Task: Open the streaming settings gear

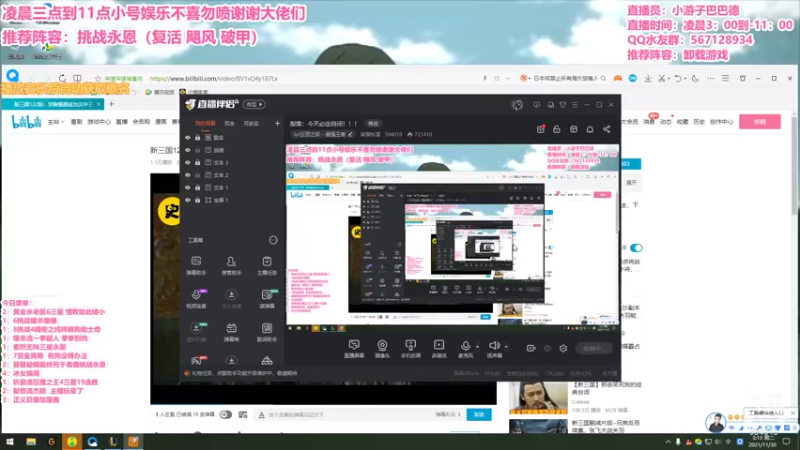Action: point(563,348)
